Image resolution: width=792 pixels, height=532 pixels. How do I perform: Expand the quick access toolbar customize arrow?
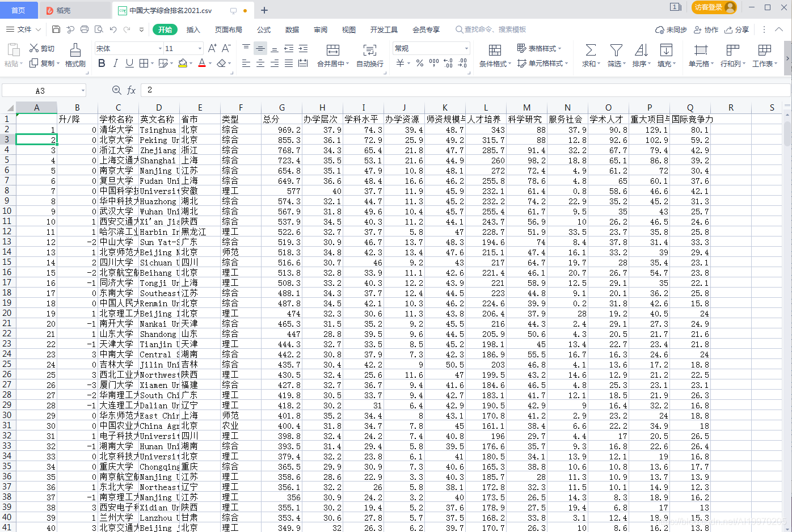pyautogui.click(x=142, y=29)
